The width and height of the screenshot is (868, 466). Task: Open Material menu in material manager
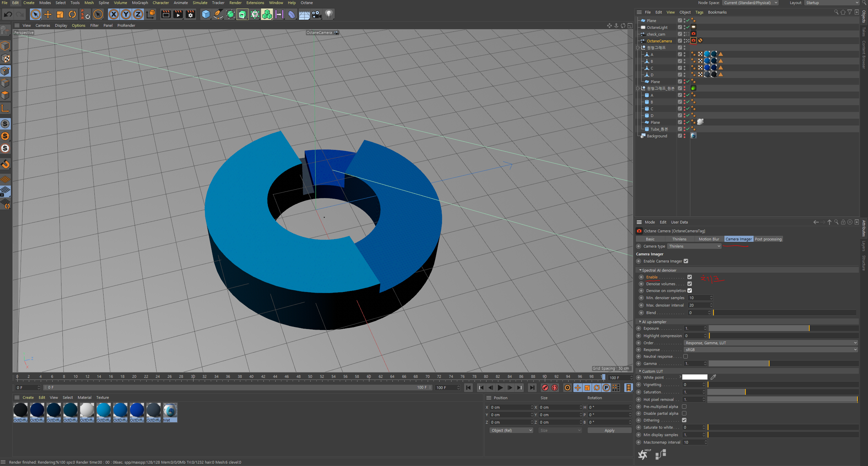[x=85, y=397]
